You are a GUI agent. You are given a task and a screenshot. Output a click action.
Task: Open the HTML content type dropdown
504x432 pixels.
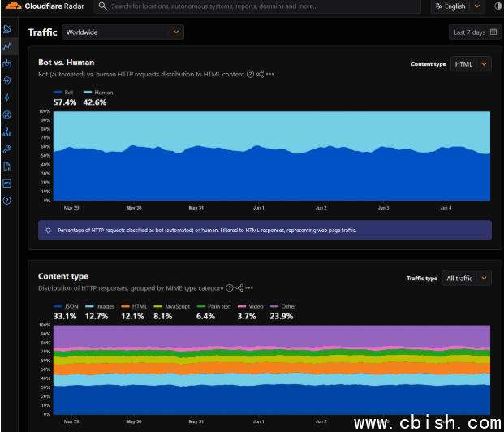471,64
